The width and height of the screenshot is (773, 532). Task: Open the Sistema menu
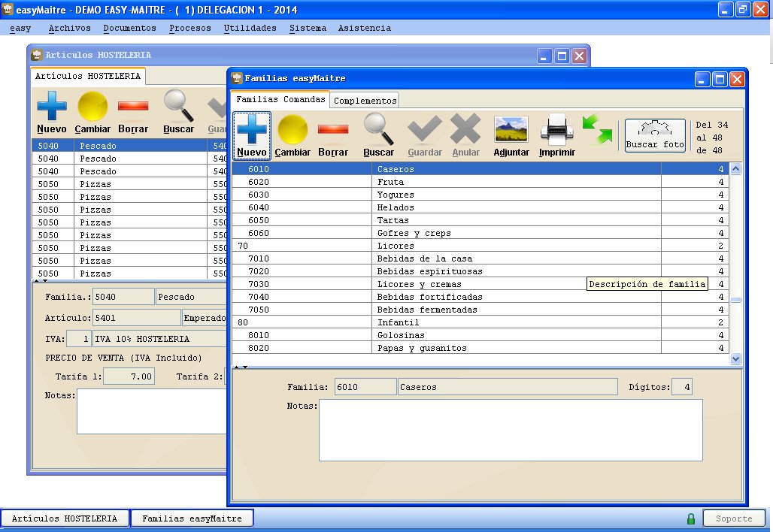pos(308,28)
